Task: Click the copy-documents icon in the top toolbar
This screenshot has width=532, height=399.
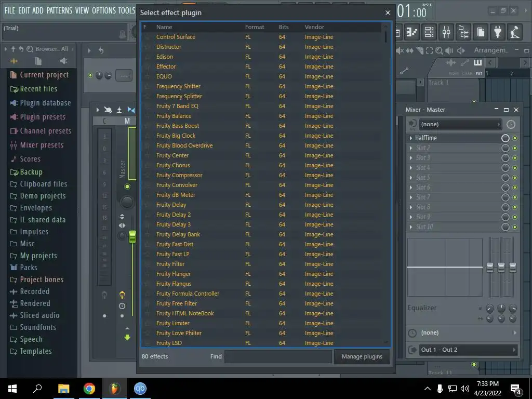Action: [x=481, y=32]
